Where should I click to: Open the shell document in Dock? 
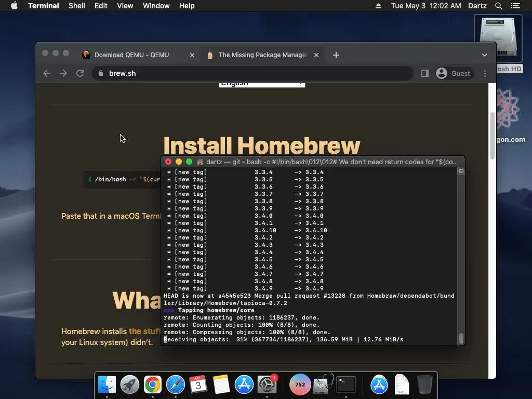[x=402, y=384]
